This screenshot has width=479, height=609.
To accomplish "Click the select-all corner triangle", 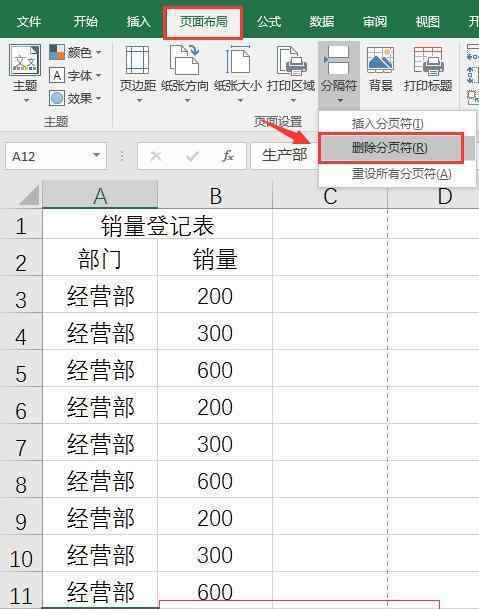I will tap(30, 195).
